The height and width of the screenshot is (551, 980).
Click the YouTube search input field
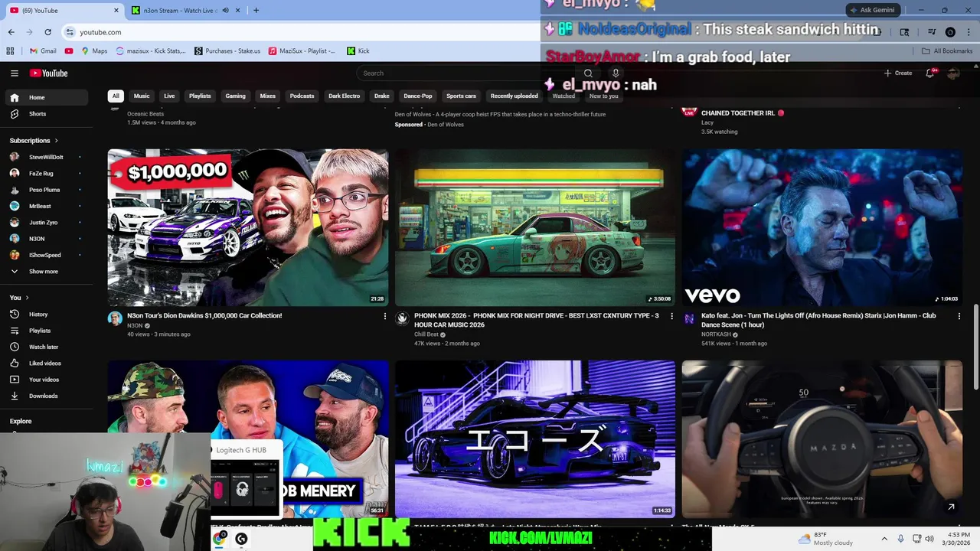[467, 73]
